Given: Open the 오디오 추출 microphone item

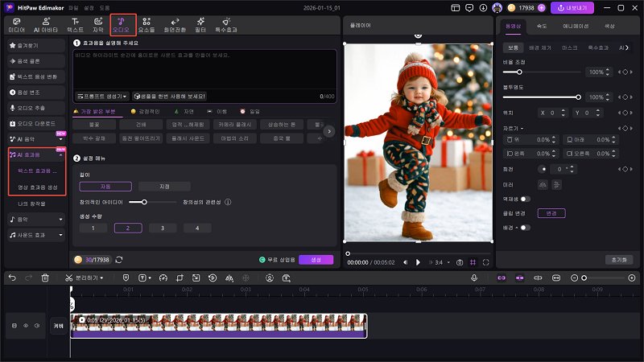Looking at the screenshot, I should [x=36, y=108].
